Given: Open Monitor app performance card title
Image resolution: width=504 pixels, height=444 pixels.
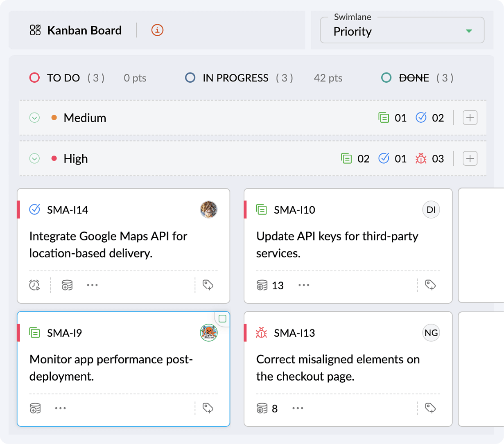Looking at the screenshot, I should click(111, 368).
